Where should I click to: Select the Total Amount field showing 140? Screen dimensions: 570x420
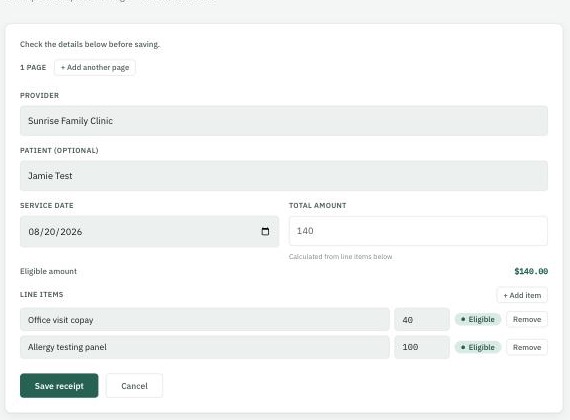click(418, 231)
